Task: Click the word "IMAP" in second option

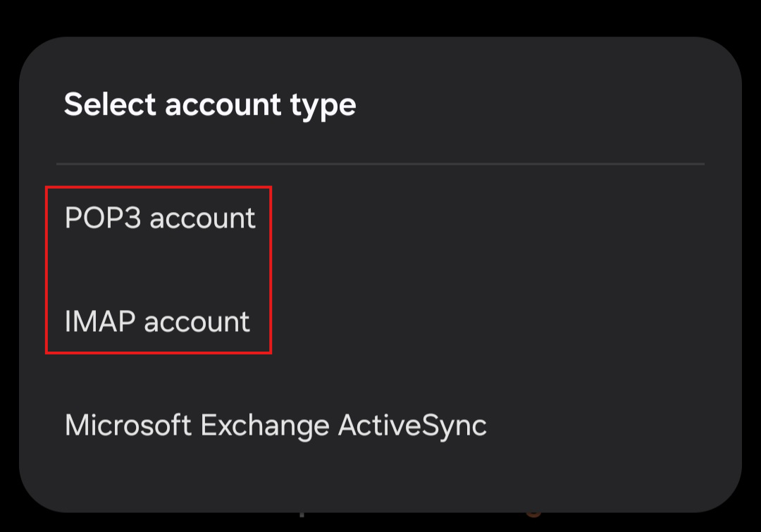Action: click(x=100, y=322)
